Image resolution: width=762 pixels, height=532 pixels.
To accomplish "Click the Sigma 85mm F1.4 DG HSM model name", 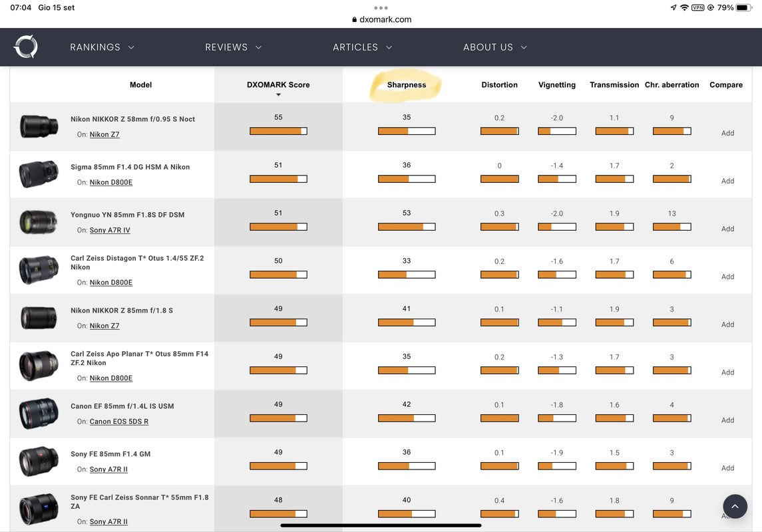I will tap(130, 166).
